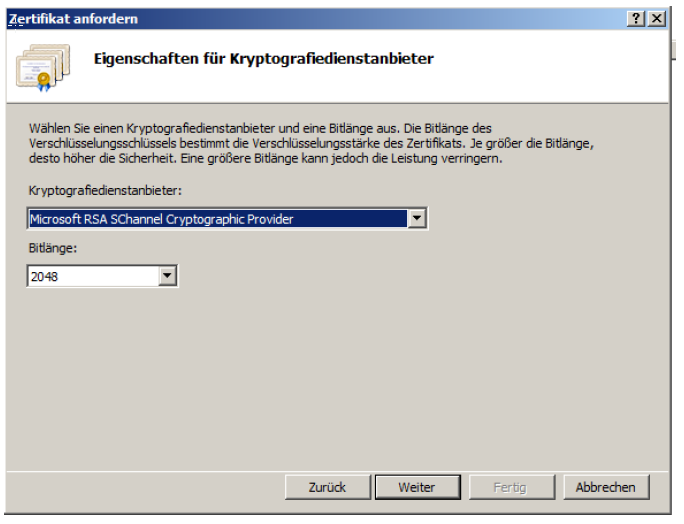This screenshot has height=524, width=684.
Task: Expand the Kryptografiedienstanbieter dropdown arrow
Action: [x=417, y=219]
